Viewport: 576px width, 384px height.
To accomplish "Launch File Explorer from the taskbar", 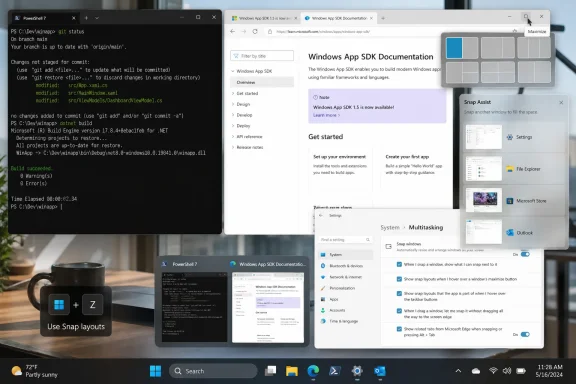I will pos(292,371).
